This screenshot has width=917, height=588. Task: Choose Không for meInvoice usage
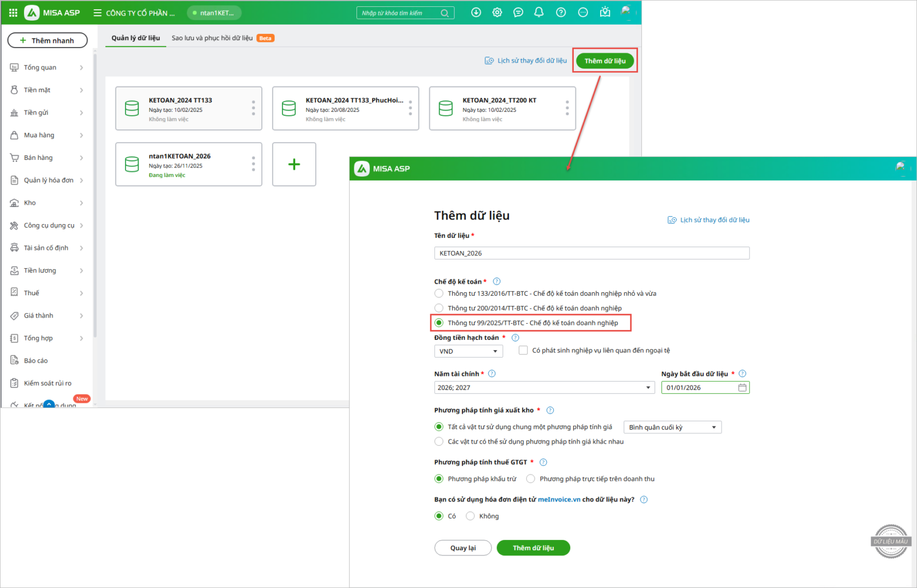(471, 516)
